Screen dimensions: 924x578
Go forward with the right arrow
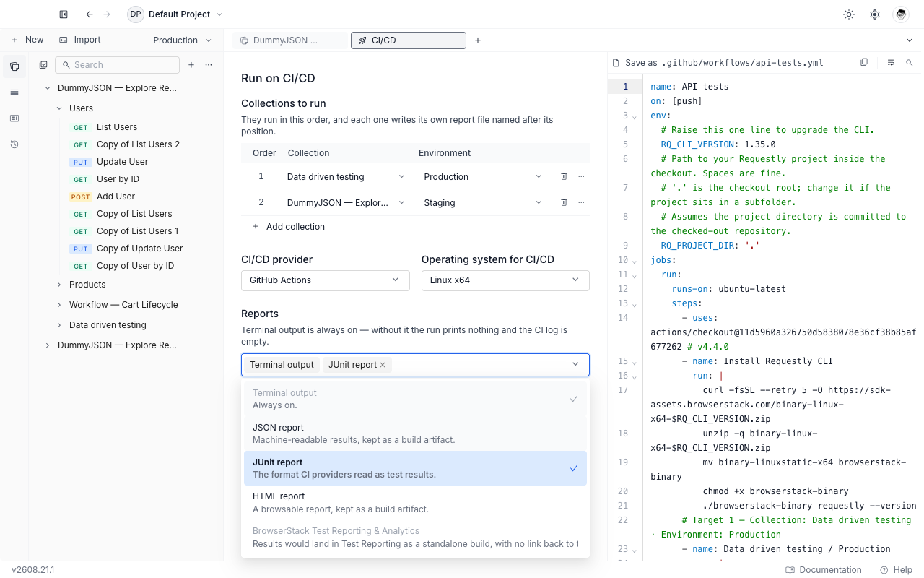[x=107, y=14]
